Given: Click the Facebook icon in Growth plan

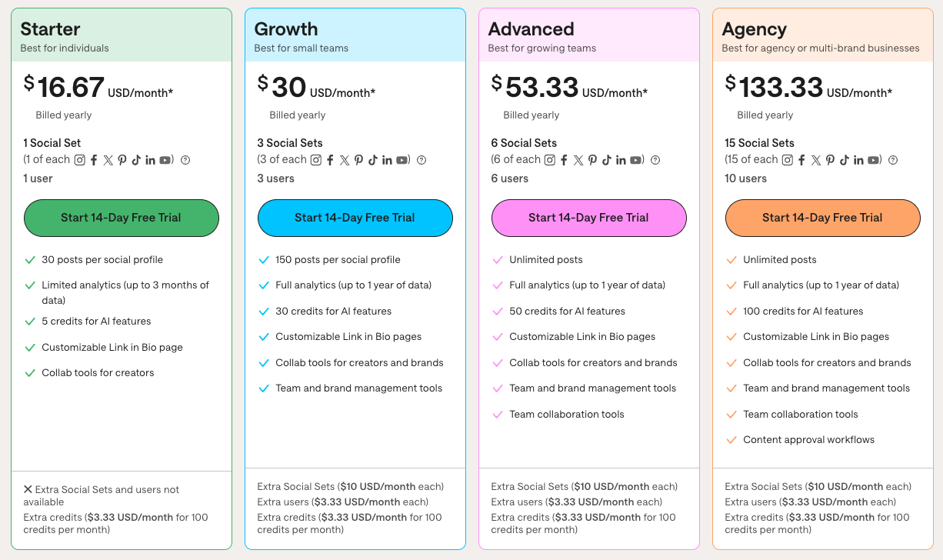Looking at the screenshot, I should (x=330, y=160).
